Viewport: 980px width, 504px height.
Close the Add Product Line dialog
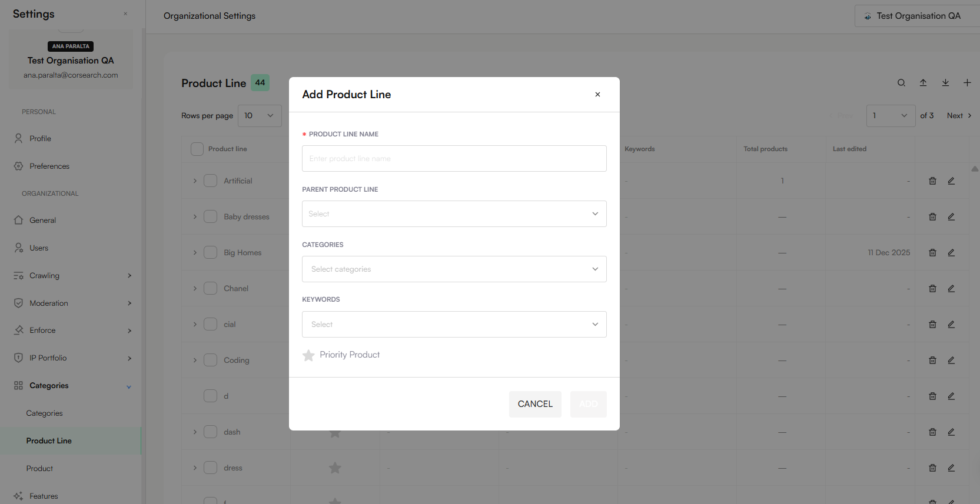click(597, 95)
